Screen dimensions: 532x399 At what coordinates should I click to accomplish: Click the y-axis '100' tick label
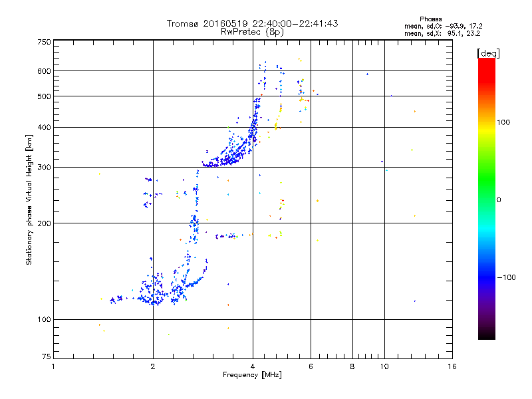(x=44, y=319)
